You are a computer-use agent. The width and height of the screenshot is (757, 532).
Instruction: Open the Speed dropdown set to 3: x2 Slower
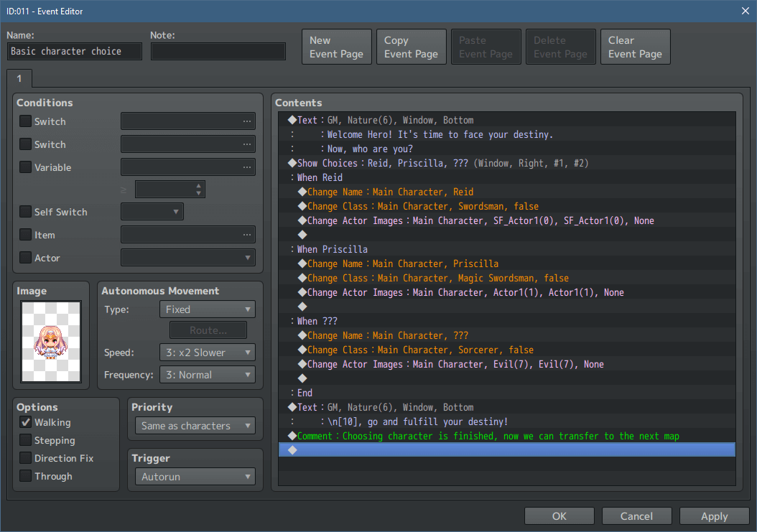207,352
